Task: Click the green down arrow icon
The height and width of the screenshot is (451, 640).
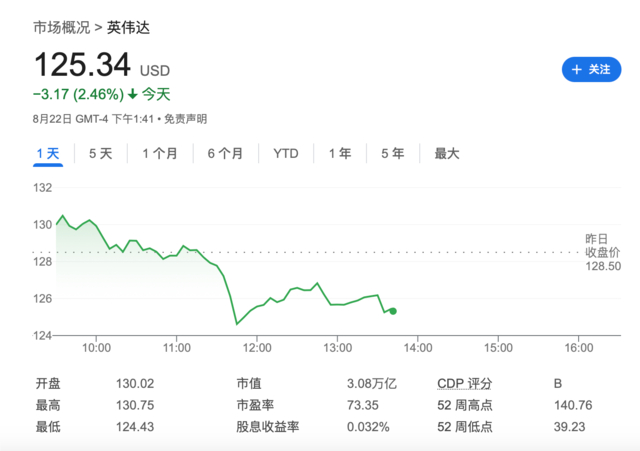Action: pos(132,95)
